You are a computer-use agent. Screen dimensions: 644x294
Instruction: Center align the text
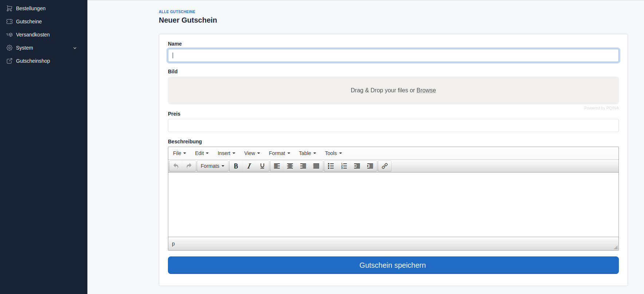(290, 166)
